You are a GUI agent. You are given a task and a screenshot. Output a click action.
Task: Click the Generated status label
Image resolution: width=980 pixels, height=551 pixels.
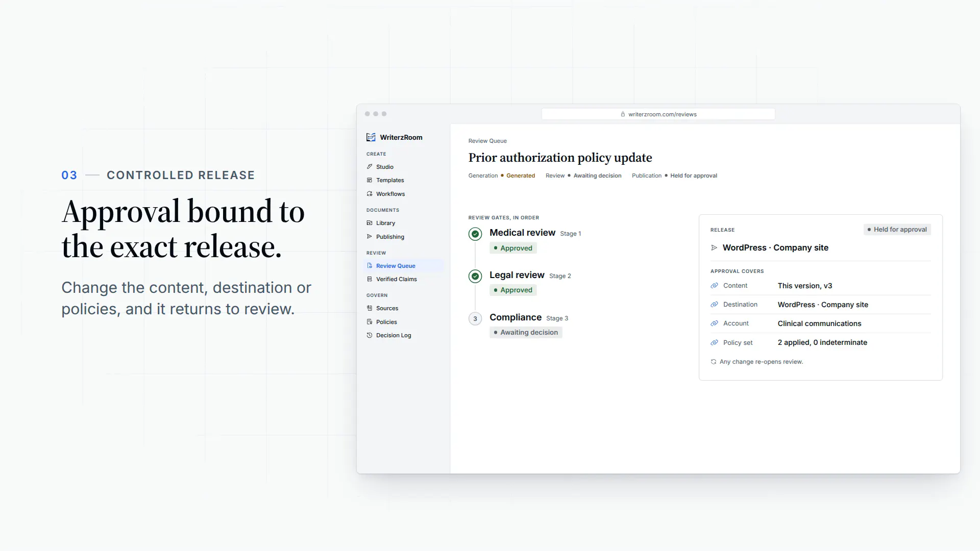coord(521,176)
